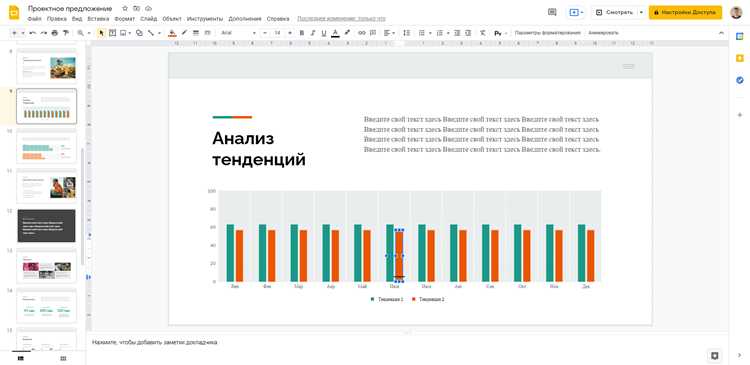Set border weight
The image size is (750, 365).
196,33
